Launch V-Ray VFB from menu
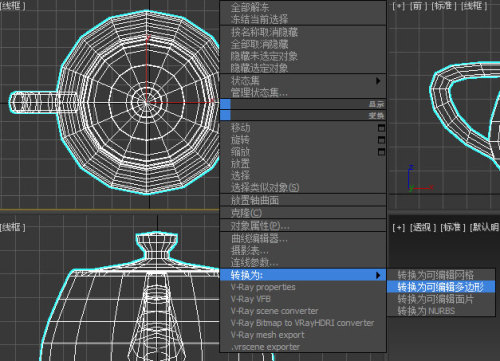This screenshot has height=361, width=500. pyautogui.click(x=251, y=299)
